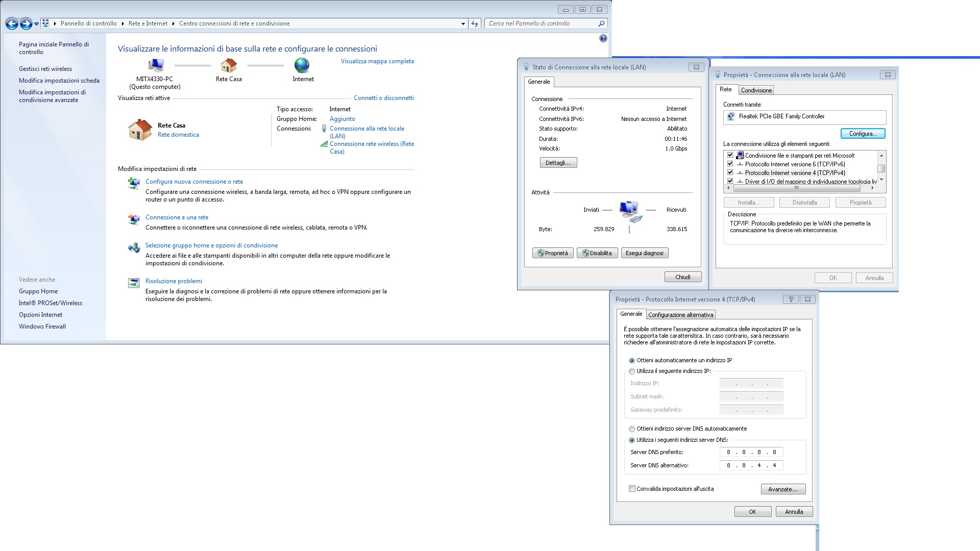Expand the arrow after Pannello di controllo
980x551 pixels.
(122, 23)
